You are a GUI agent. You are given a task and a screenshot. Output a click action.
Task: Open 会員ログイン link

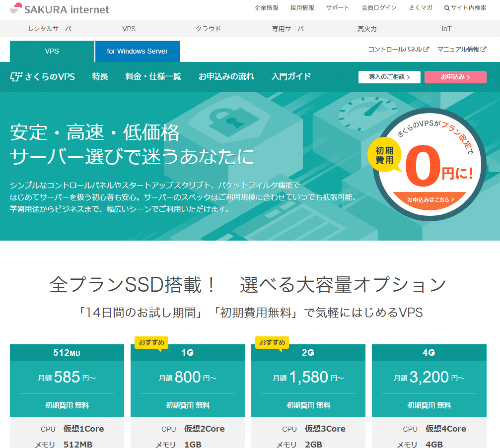coord(379,8)
